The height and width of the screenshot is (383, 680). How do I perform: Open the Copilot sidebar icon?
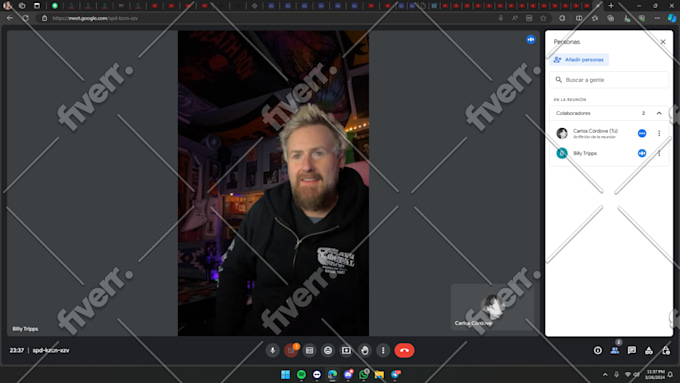pos(672,18)
